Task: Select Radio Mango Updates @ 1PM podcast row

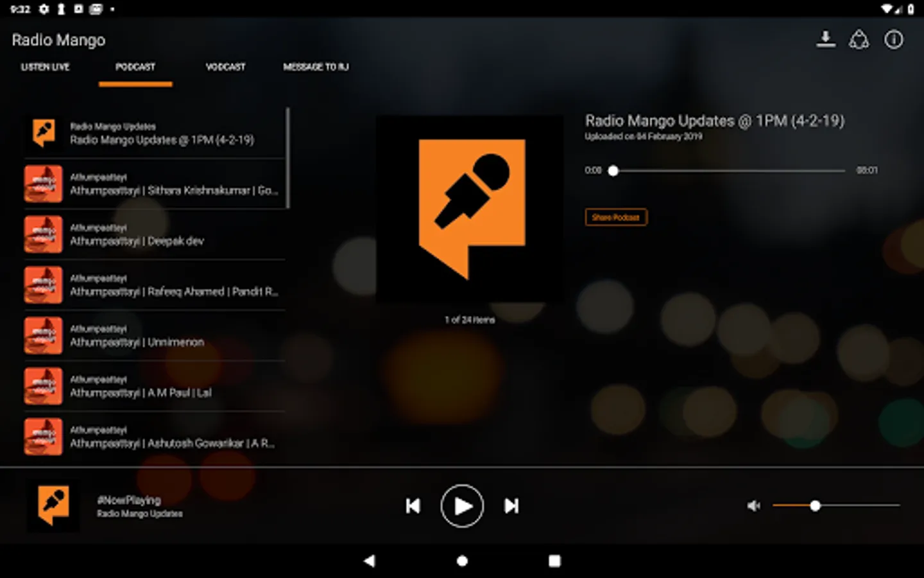Action: (154, 133)
